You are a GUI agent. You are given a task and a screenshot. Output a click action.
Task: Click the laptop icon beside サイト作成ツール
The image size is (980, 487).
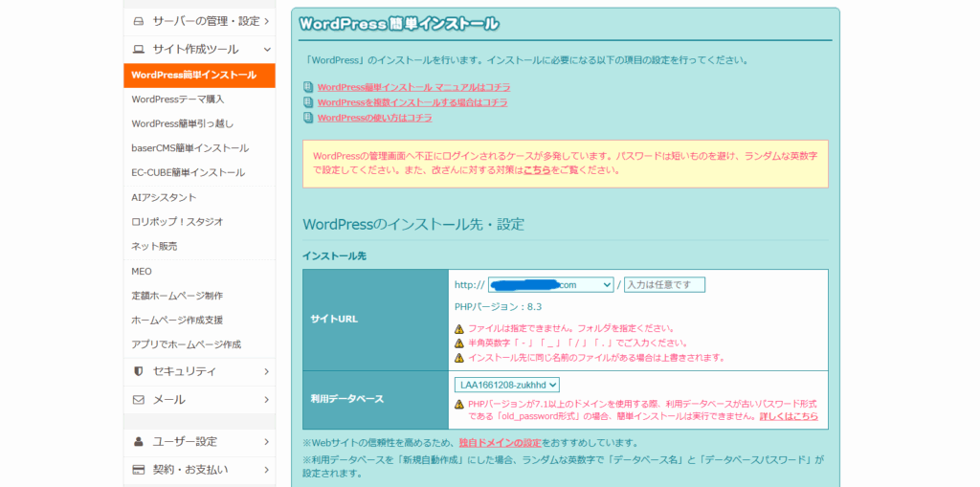coord(139,49)
